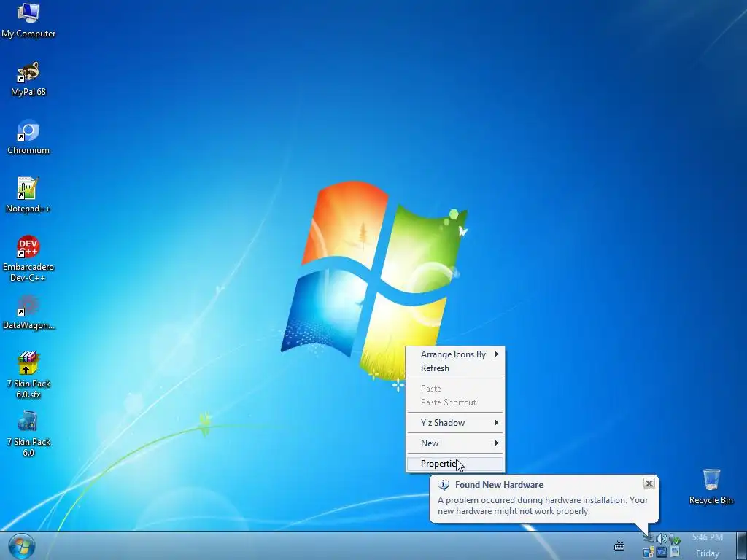This screenshot has height=560, width=747.
Task: Expand the Arrange Icons By submenu
Action: click(455, 354)
